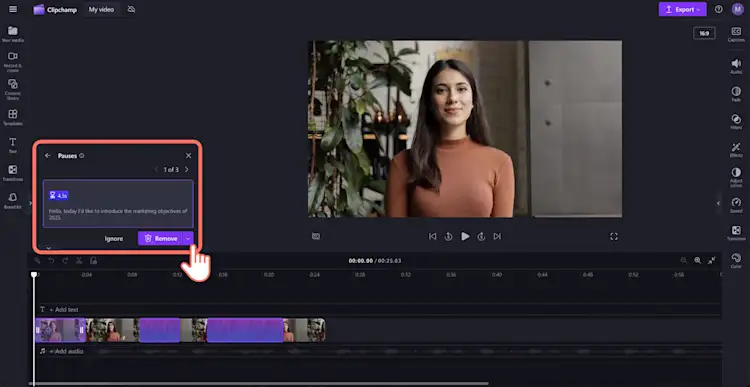
Task: Click the Clipchamp logo
Action: pos(55,10)
